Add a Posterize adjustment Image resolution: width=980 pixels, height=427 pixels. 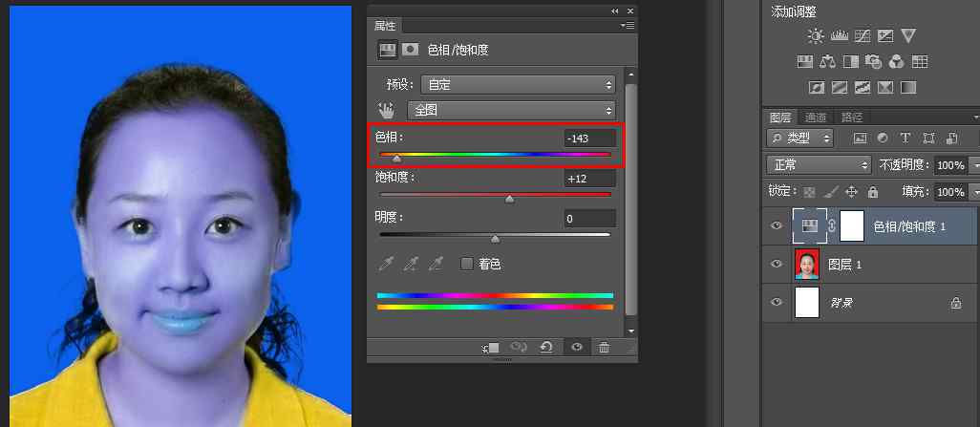tap(840, 87)
